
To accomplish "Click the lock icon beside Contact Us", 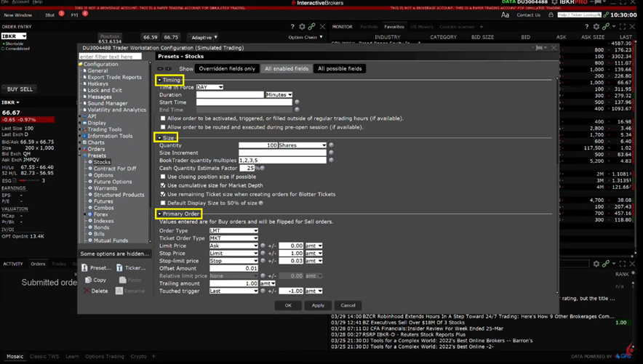I will point(551,15).
